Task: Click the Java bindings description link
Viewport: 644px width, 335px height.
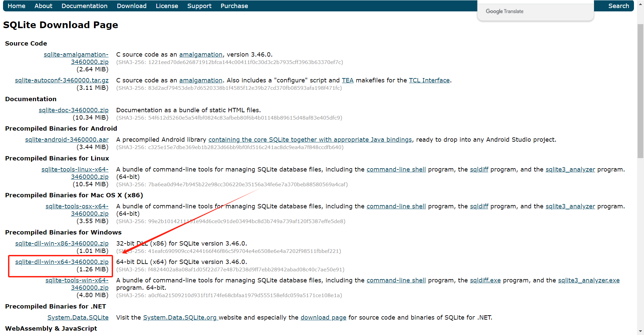Action: pyautogui.click(x=310, y=140)
